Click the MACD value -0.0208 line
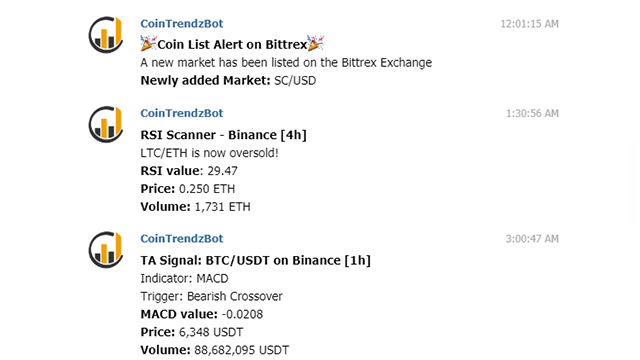The height and width of the screenshot is (360, 640). [x=202, y=314]
